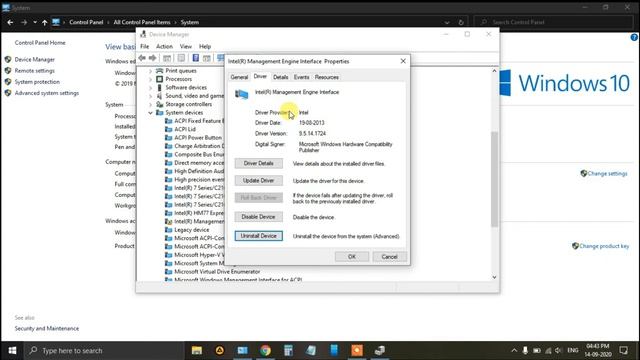
Task: Click the volume speaker icon in system tray
Action: (x=558, y=351)
